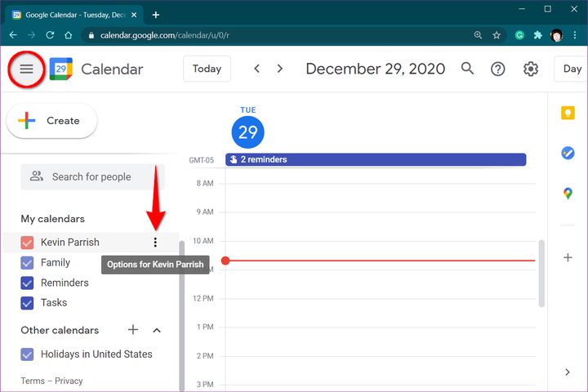Open the Terms link
Image resolution: width=588 pixels, height=392 pixels.
33,381
